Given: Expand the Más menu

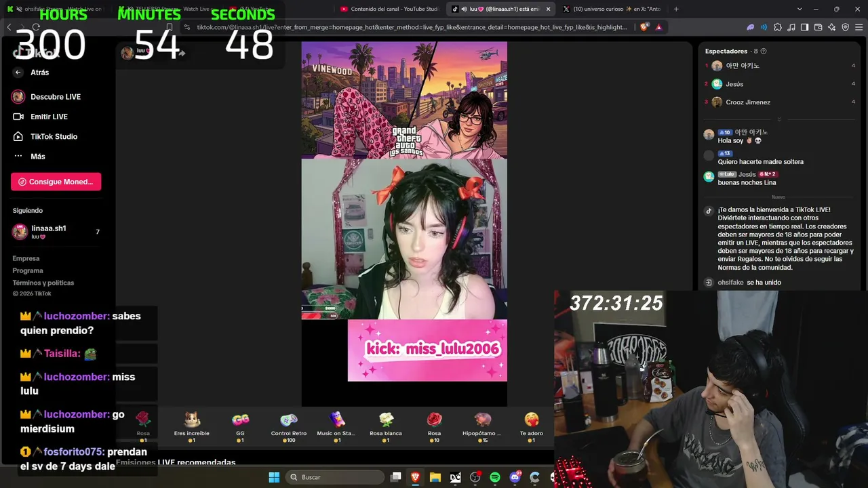Looking at the screenshot, I should [x=29, y=157].
